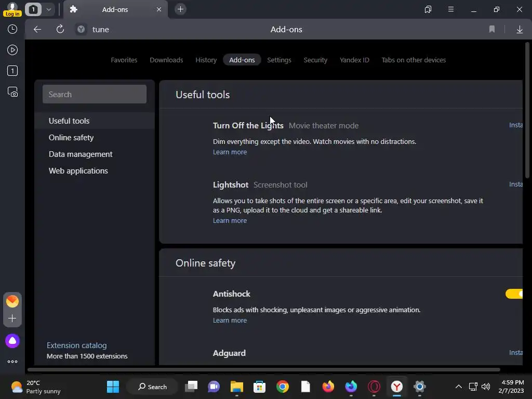Viewport: 532px width, 399px height.
Task: Learn more about Turn Off the Lights
Action: pyautogui.click(x=230, y=152)
